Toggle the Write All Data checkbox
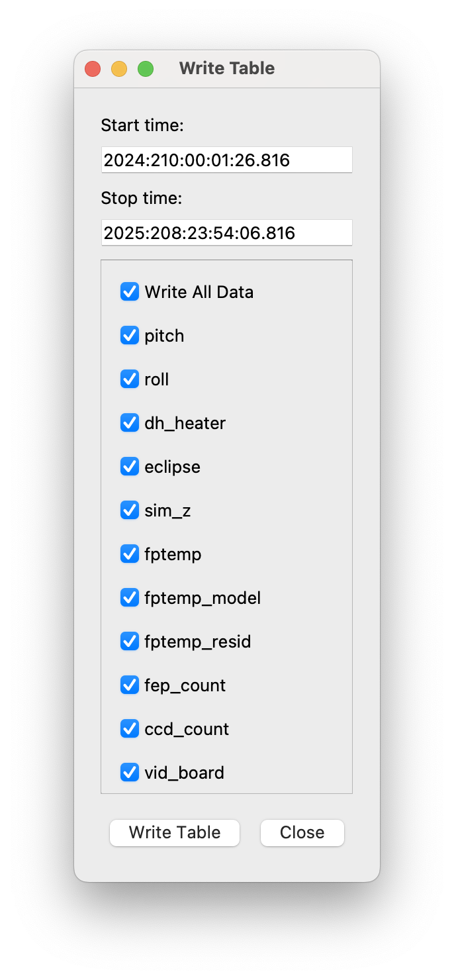Viewport: 454px width, 980px height. click(130, 292)
